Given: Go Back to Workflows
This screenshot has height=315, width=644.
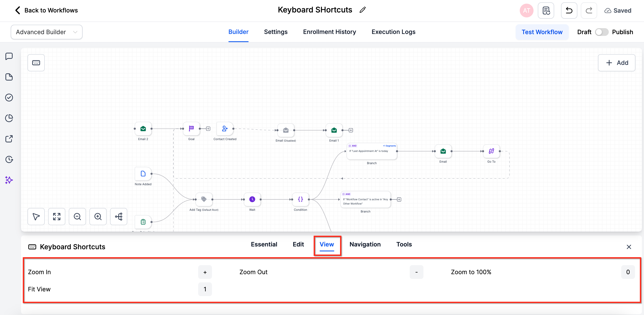Looking at the screenshot, I should coord(46,10).
